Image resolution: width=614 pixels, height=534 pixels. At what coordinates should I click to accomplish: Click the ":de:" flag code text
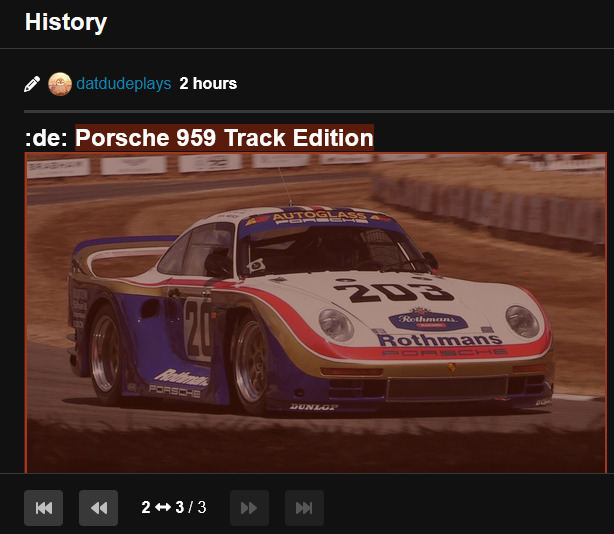click(x=46, y=138)
